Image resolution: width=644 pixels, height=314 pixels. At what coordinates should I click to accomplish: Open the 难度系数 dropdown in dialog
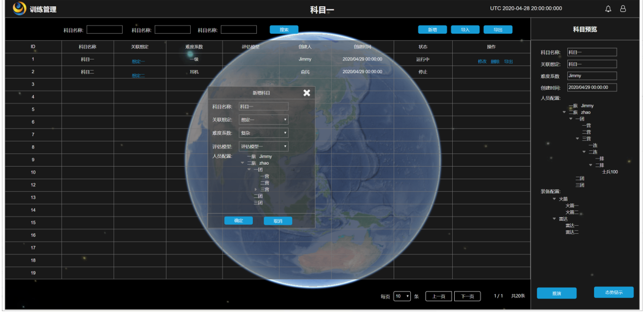pyautogui.click(x=264, y=133)
